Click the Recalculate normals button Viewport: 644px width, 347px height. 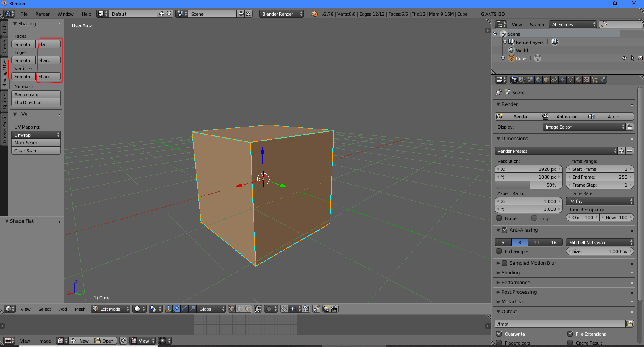[36, 95]
